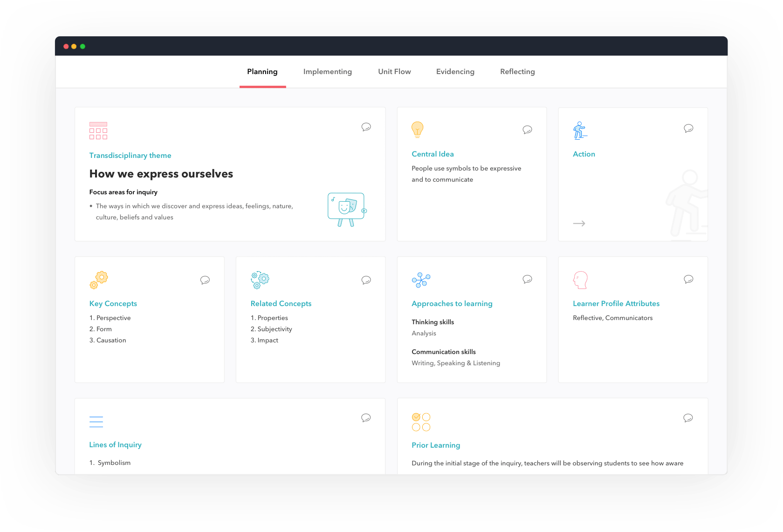Open comments on Learner Profile Attributes
The width and height of the screenshot is (783, 532).
pos(688,279)
